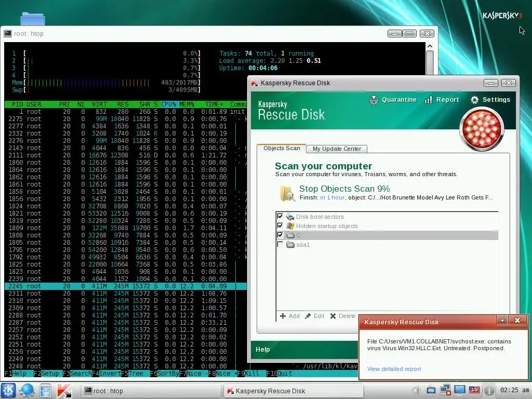
Task: Click the htop window scrollbar thumb
Action: pyautogui.click(x=430, y=62)
